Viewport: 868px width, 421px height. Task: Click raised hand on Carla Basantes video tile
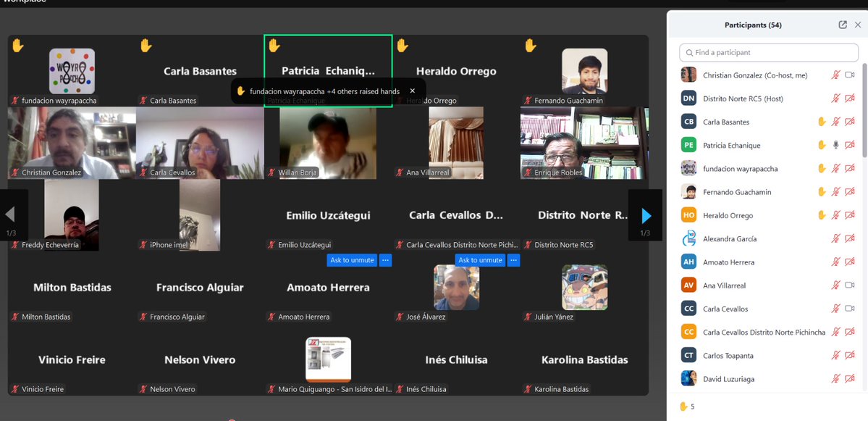tap(146, 46)
